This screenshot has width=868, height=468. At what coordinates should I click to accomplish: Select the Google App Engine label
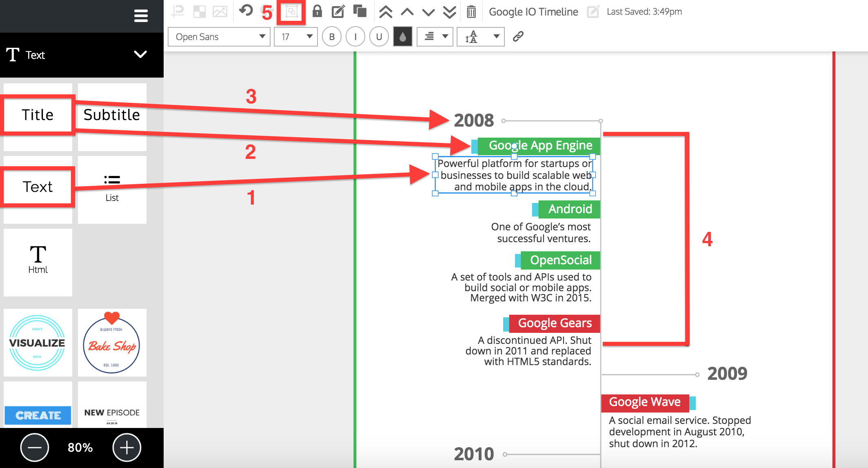(539, 146)
